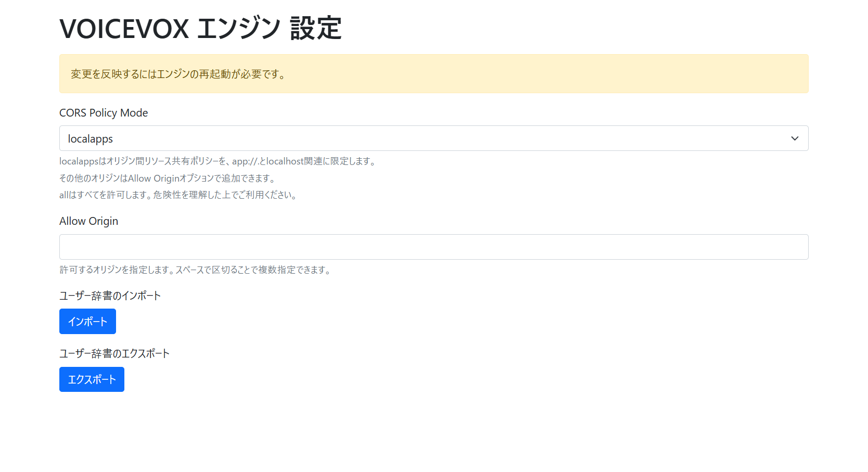This screenshot has width=868, height=472.
Task: Click the ユーザー辞書のエクスポート label
Action: tap(114, 353)
